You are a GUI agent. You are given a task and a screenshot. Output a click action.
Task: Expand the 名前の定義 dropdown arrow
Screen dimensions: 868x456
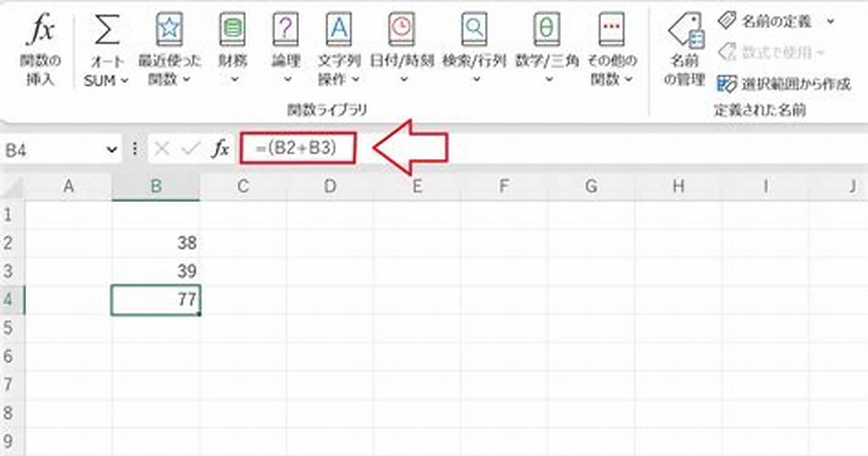tap(830, 22)
